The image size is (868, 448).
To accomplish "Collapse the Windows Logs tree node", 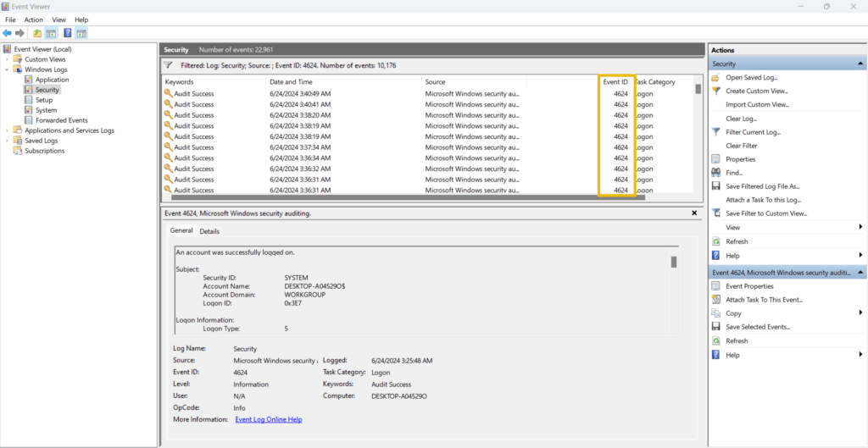I will (x=7, y=69).
